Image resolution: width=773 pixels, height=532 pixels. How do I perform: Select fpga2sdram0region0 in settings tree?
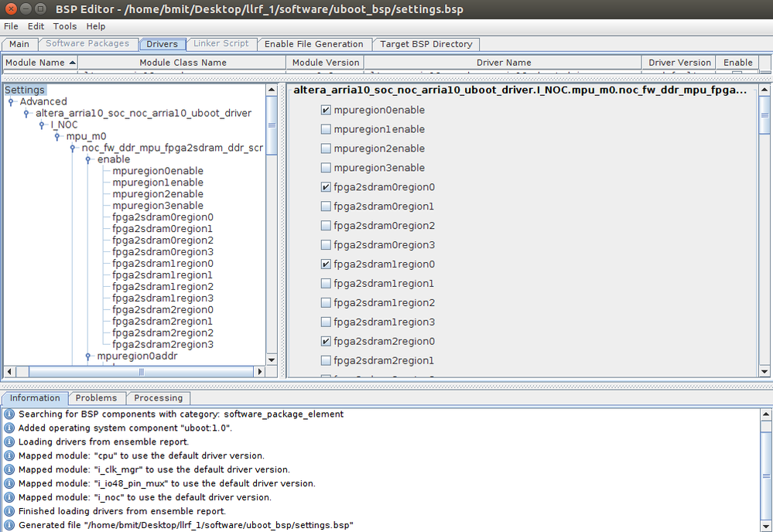tap(162, 217)
